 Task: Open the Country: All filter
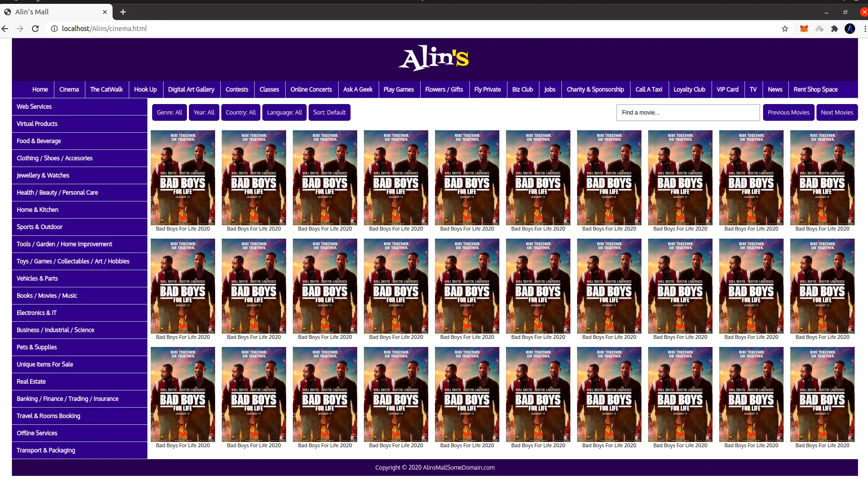click(241, 113)
